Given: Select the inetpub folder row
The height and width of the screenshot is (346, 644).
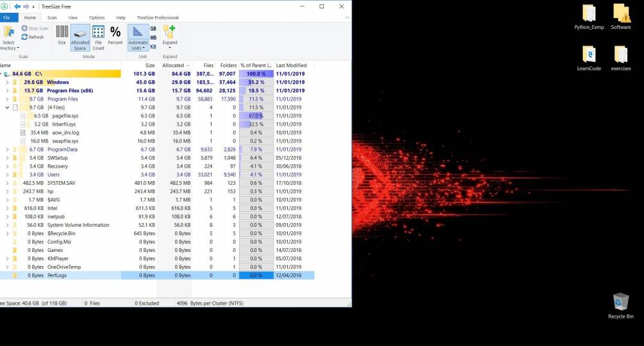Looking at the screenshot, I should 157,216.
